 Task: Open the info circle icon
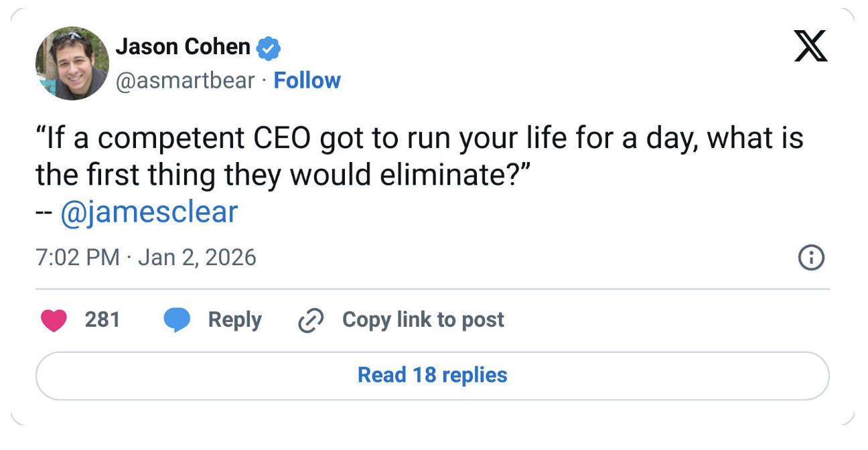pyautogui.click(x=811, y=258)
